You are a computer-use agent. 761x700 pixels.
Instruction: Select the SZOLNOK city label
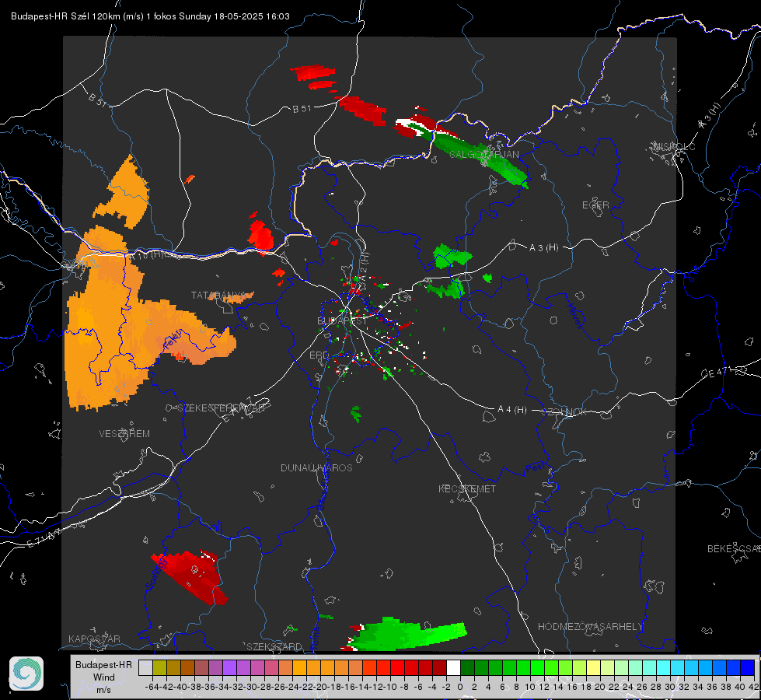click(564, 412)
